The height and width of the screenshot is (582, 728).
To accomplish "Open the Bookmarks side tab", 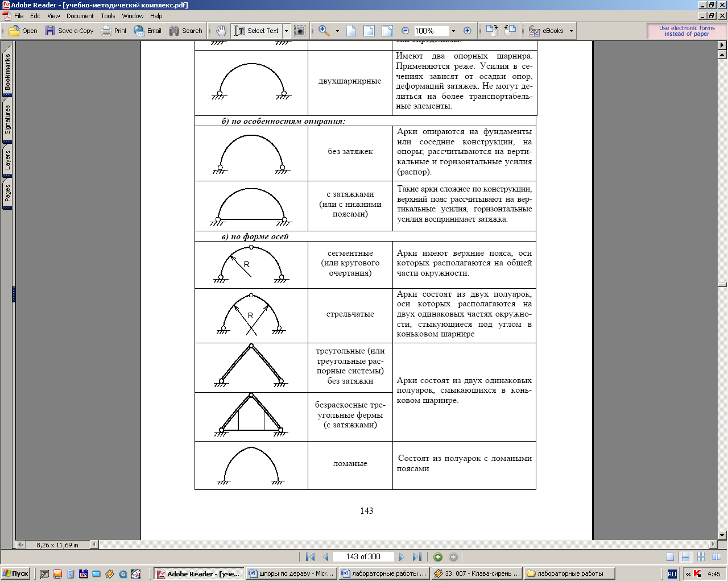I will pyautogui.click(x=7, y=72).
